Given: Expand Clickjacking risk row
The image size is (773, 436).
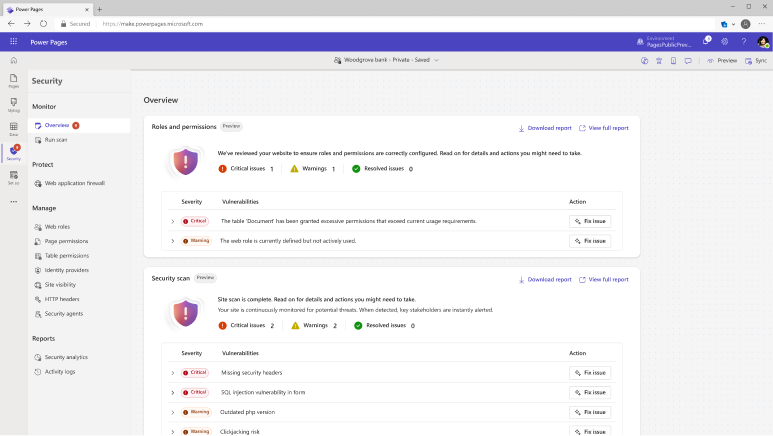Looking at the screenshot, I should [x=173, y=432].
